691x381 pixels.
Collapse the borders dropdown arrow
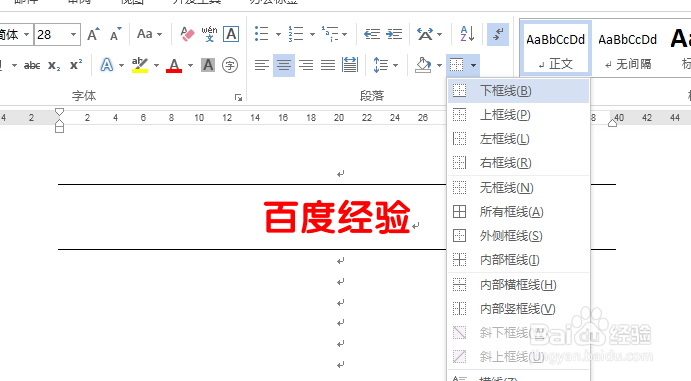(473, 66)
